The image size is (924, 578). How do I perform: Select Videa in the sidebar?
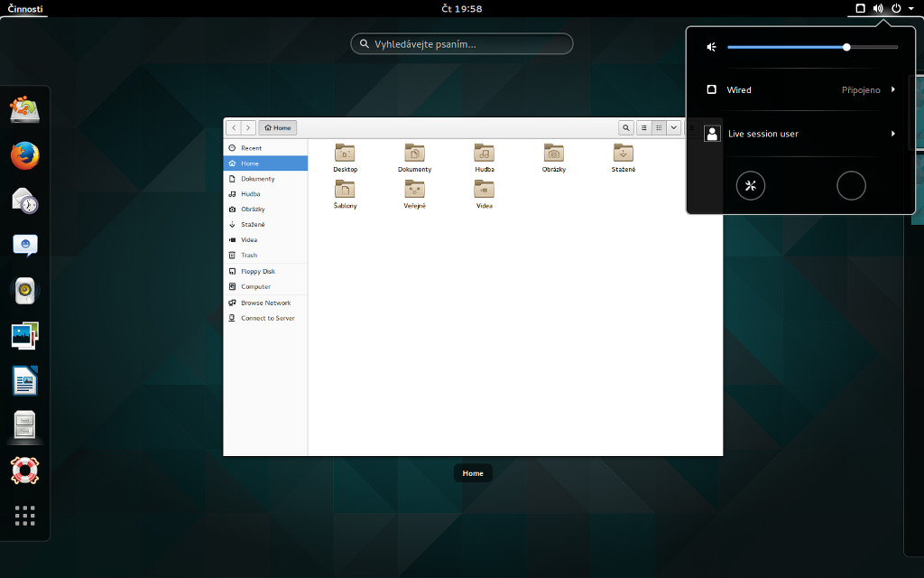click(x=266, y=240)
